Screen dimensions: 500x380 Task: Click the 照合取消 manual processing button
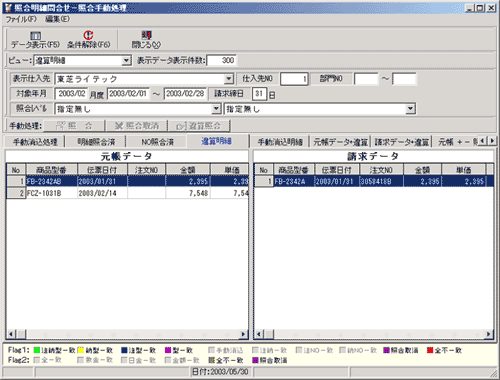[x=137, y=126]
